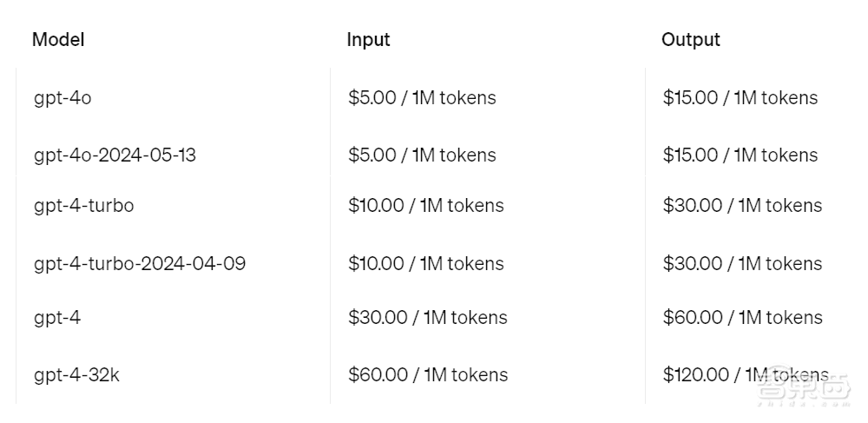Select the gpt-4-turbo-2024-04-09 model name
868x423 pixels.
140,264
